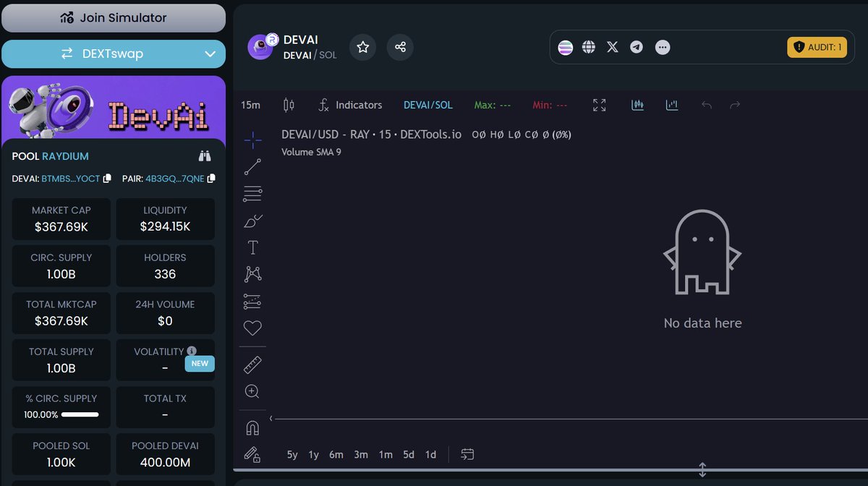Copy the DEVAI contract address
This screenshot has width=868, height=486.
pos(107,179)
